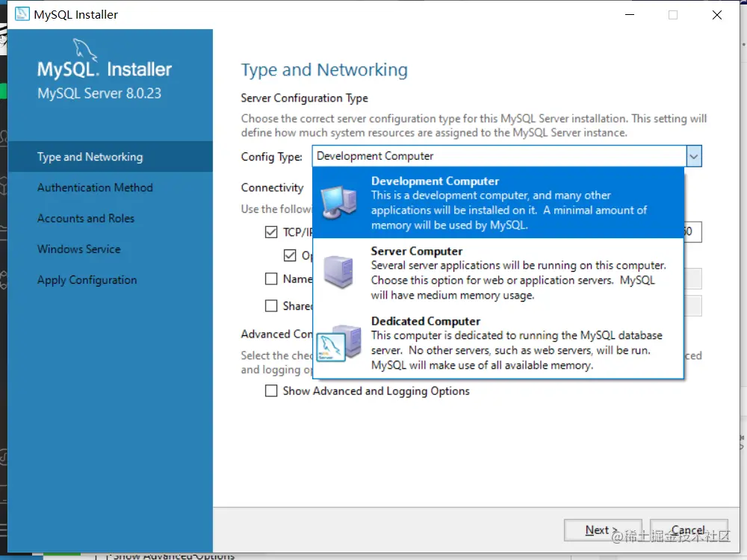Click the Type and Networking page heading
The width and height of the screenshot is (747, 560).
[324, 69]
